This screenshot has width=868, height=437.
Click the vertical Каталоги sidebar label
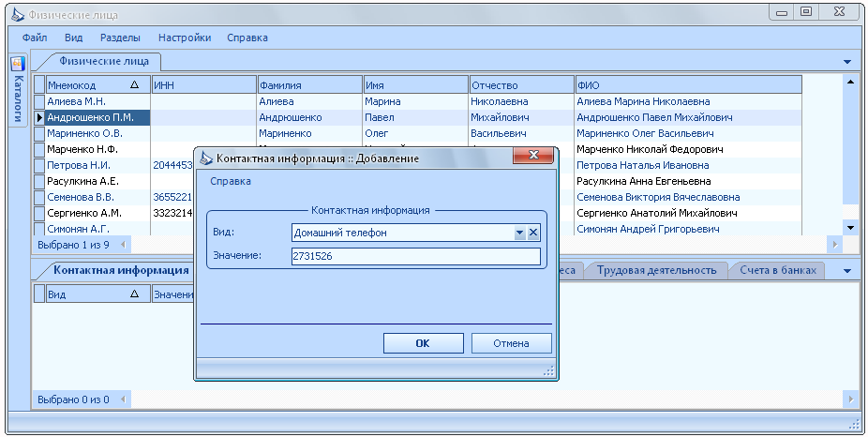[18, 98]
